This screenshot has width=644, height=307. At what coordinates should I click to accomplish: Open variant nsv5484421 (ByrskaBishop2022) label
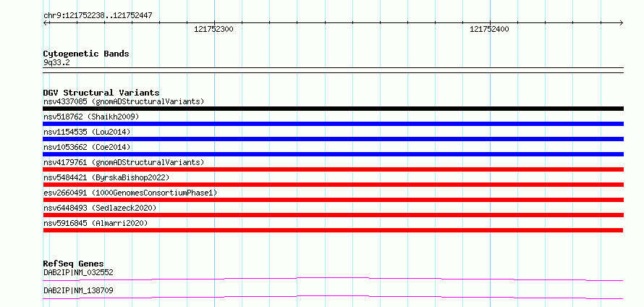click(106, 177)
